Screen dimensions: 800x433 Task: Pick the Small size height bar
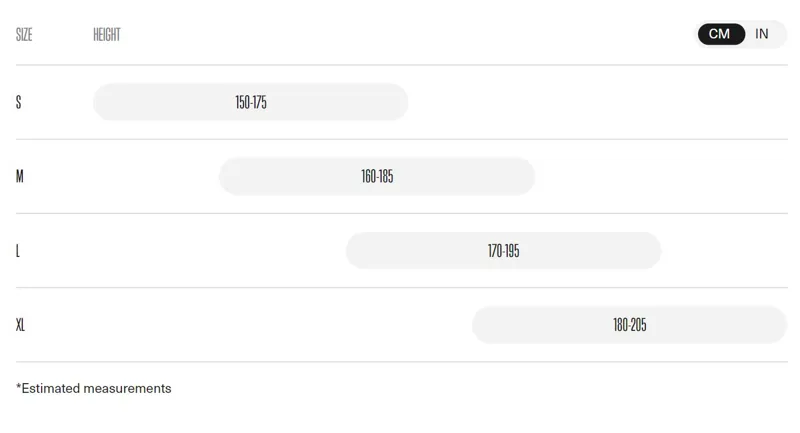point(251,102)
